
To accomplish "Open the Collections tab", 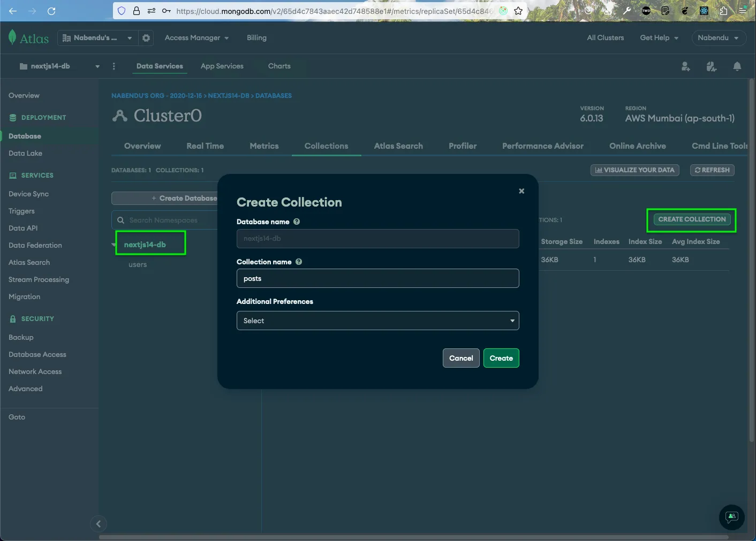I will (x=327, y=146).
